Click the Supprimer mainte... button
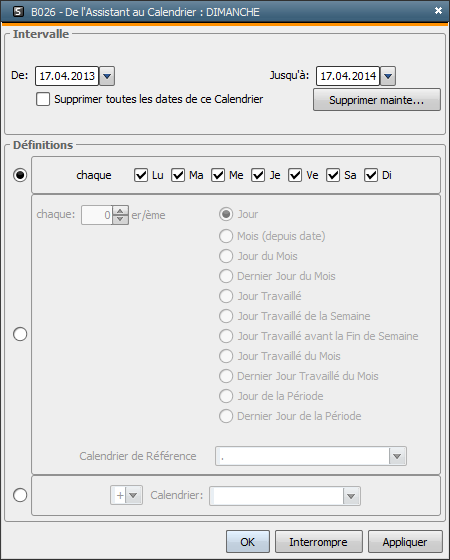The image size is (450, 560). coord(377,100)
